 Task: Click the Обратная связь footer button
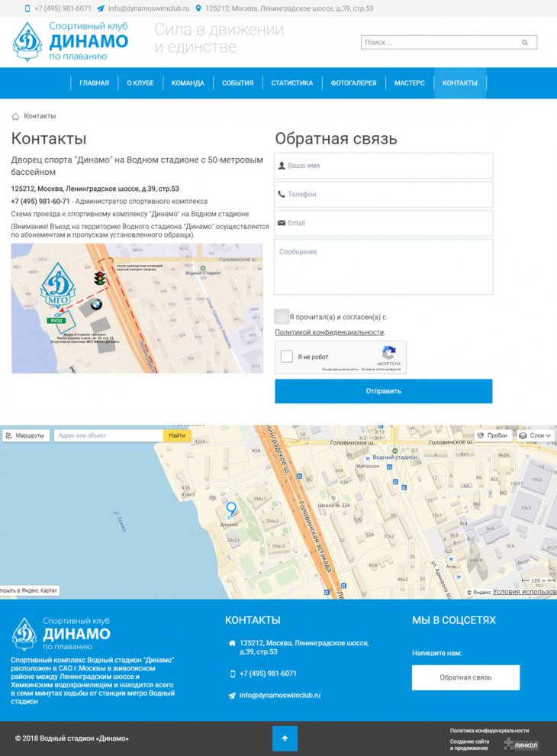(465, 677)
